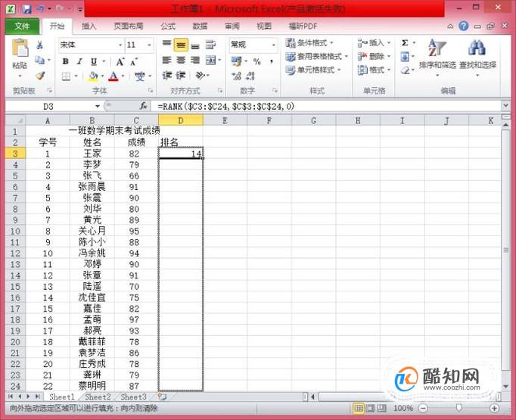
Task: Switch to Sheet3 worksheet tab
Action: (133, 397)
